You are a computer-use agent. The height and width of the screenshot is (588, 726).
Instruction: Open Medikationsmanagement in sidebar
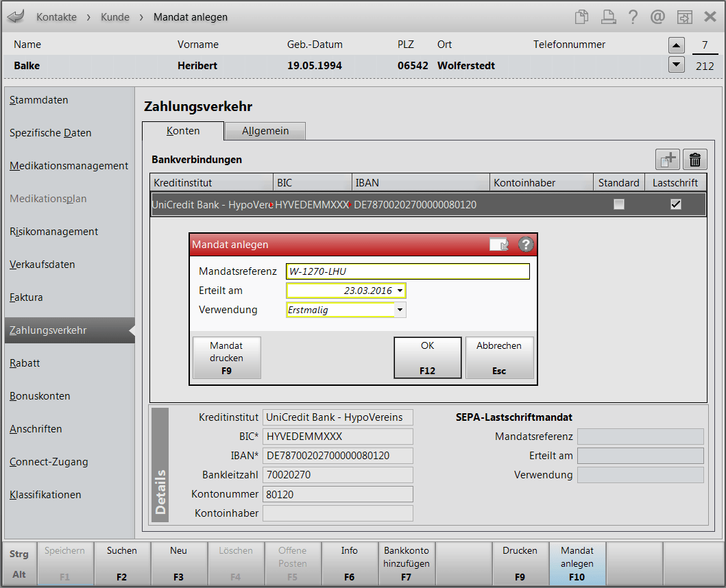coord(69,166)
